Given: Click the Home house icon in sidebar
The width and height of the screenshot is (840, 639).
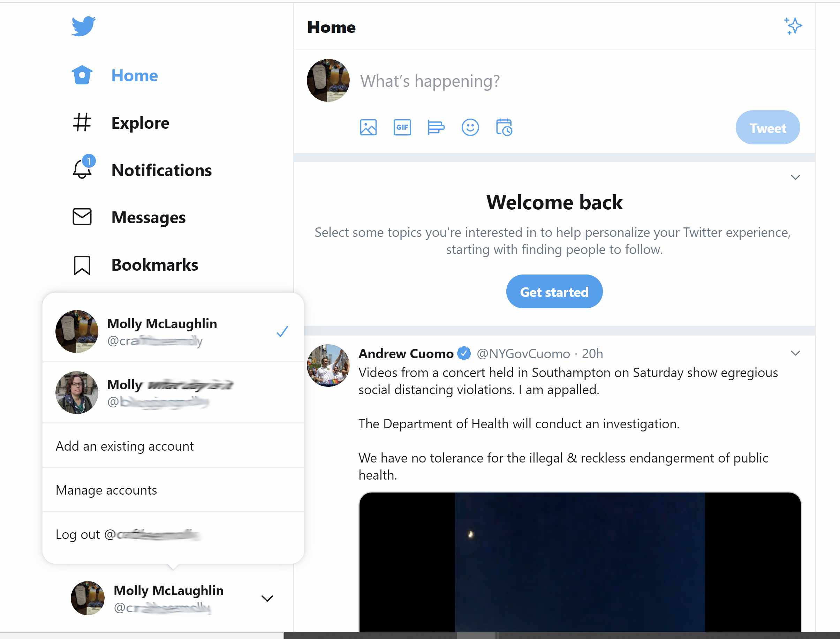Looking at the screenshot, I should [82, 75].
